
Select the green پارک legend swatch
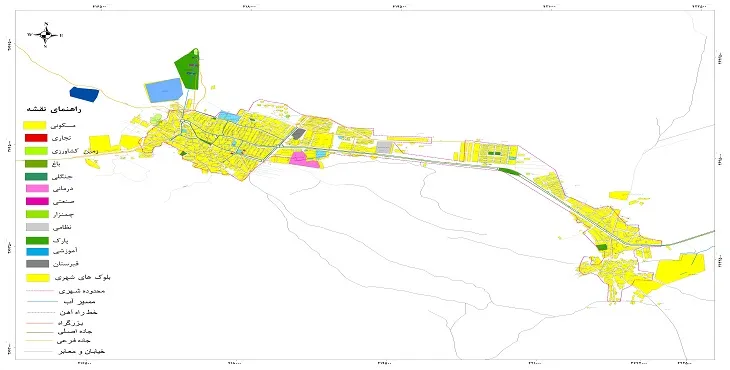(x=36, y=241)
